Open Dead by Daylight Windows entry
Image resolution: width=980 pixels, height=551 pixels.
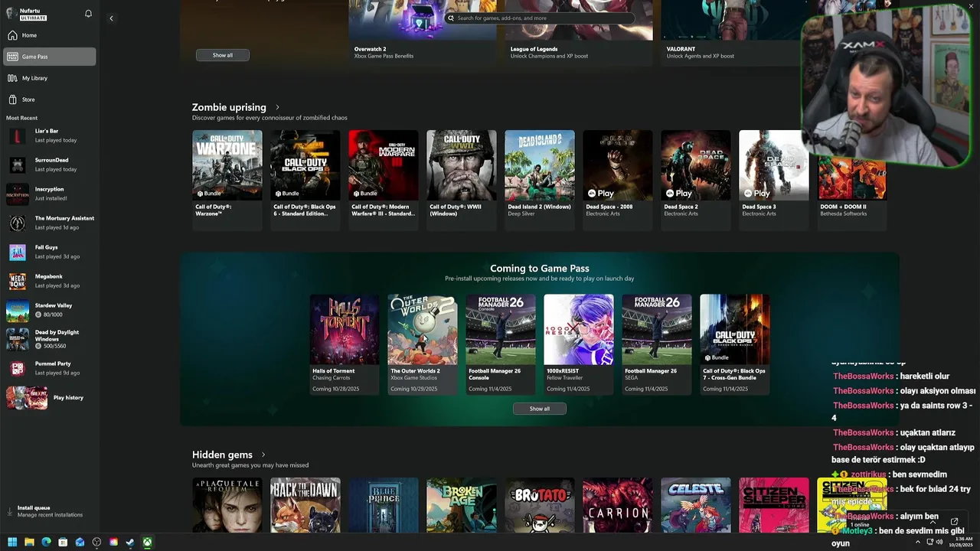50,340
